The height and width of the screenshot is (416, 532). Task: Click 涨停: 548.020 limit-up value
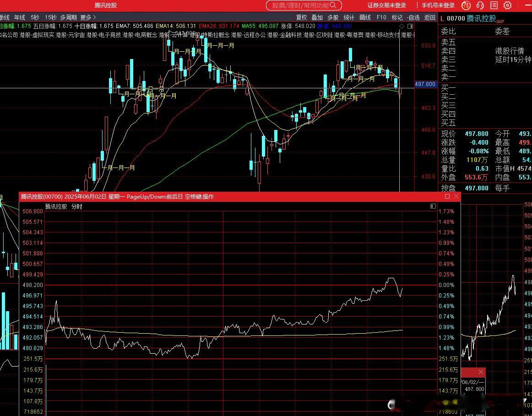[298, 26]
